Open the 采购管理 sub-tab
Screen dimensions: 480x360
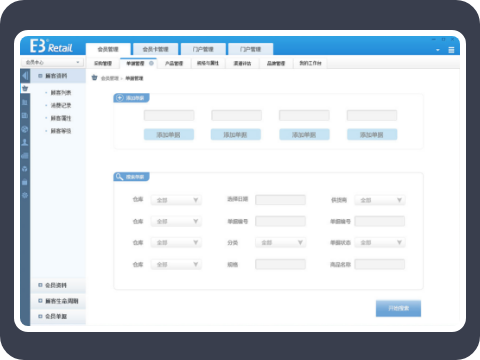pyautogui.click(x=103, y=63)
